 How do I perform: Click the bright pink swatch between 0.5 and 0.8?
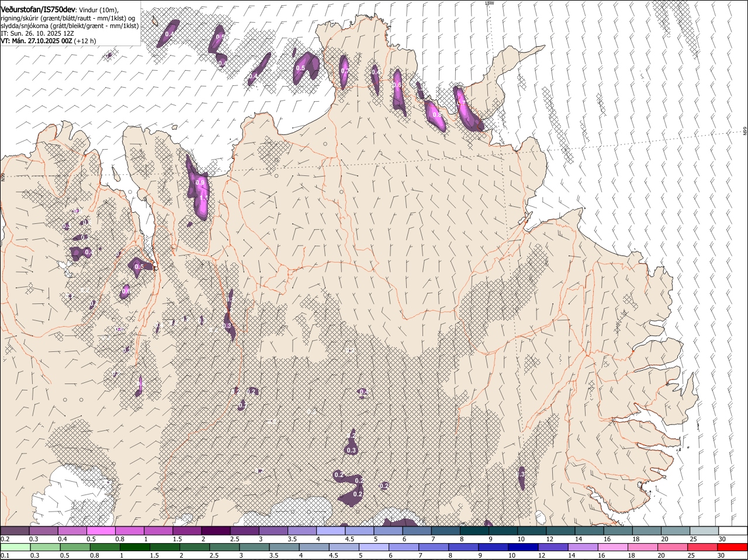101,530
